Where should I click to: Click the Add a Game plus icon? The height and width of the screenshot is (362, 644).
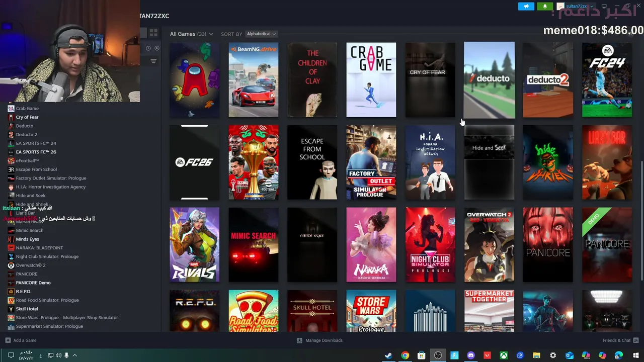[8, 340]
